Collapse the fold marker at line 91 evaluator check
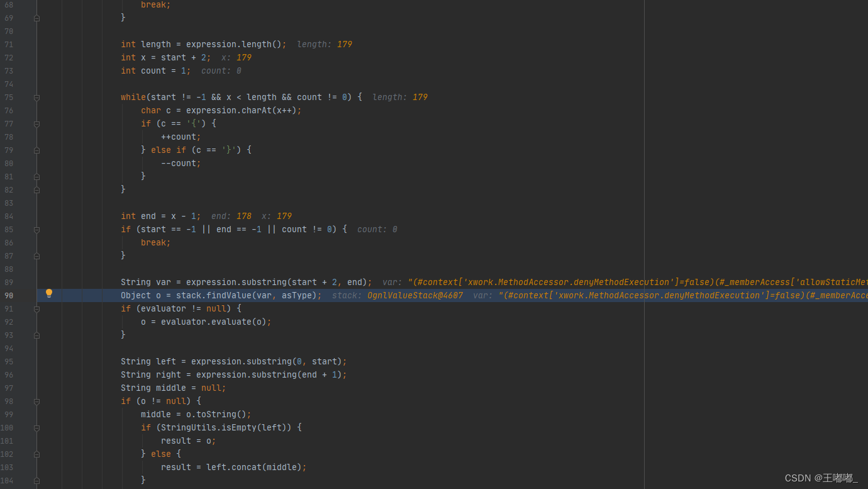This screenshot has height=489, width=868. [x=36, y=309]
